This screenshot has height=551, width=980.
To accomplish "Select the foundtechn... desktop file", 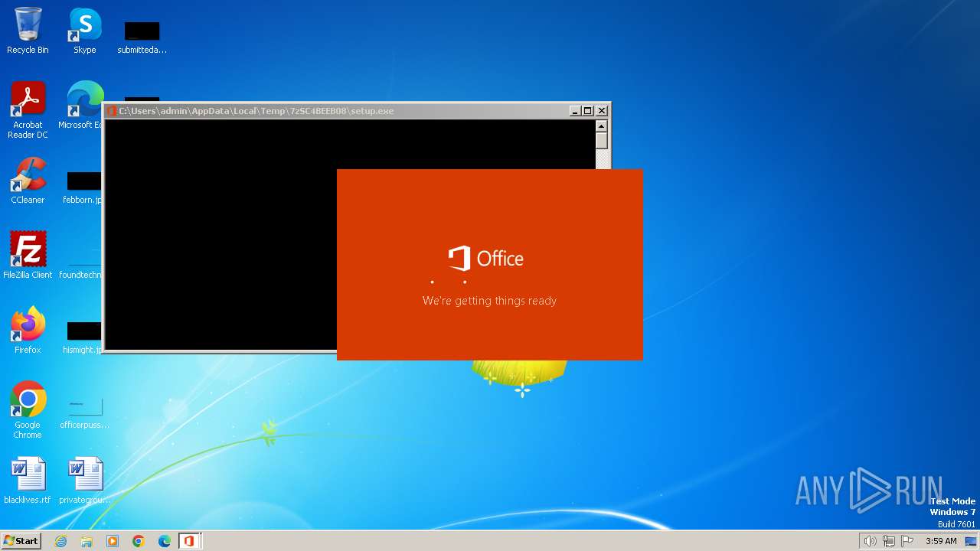I will tap(81, 263).
